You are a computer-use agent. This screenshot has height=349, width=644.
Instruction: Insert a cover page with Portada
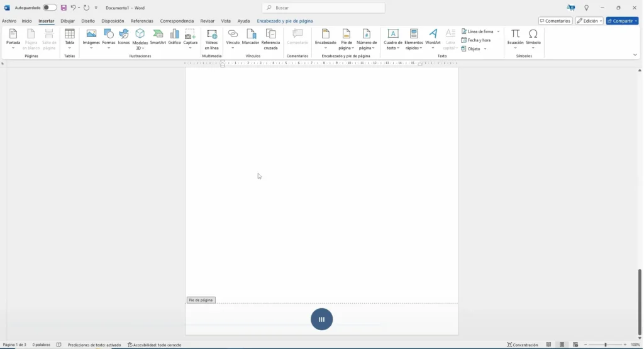point(13,40)
